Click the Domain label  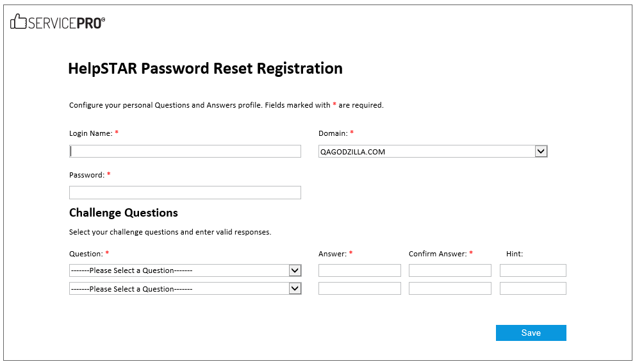333,133
